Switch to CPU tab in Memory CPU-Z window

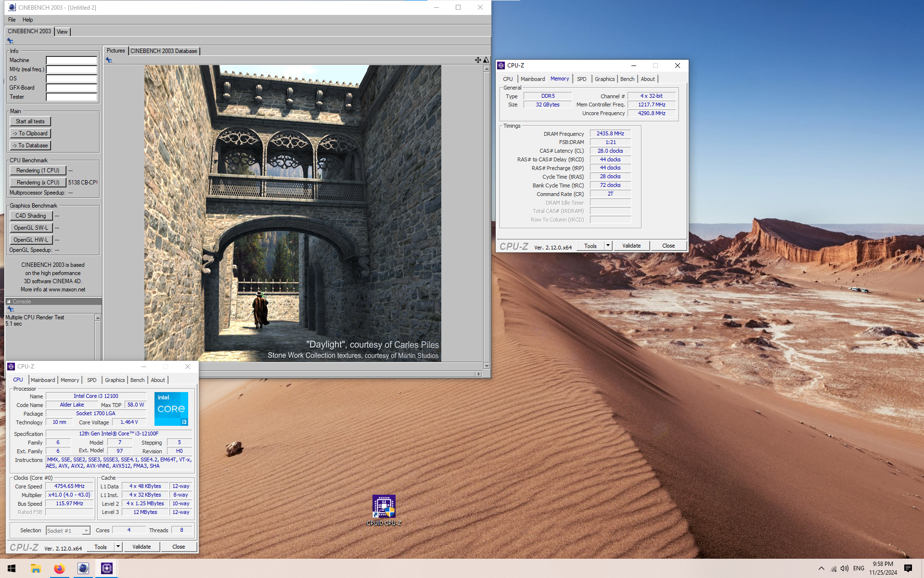tap(508, 79)
